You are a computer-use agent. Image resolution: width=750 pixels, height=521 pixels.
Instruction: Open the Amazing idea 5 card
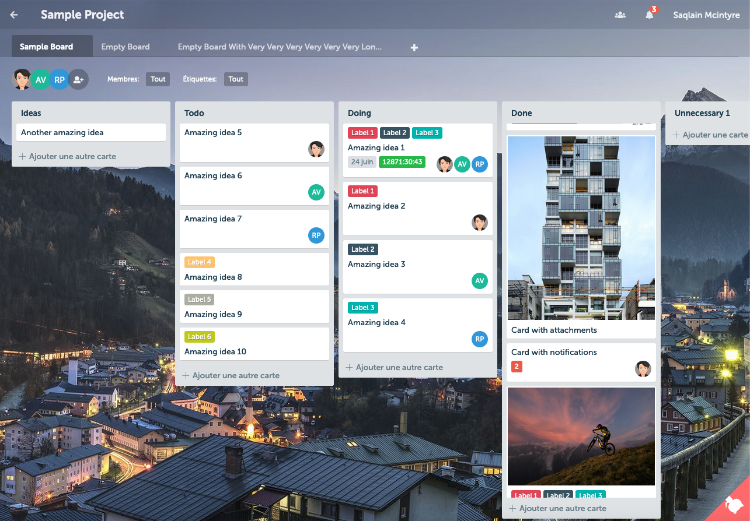point(254,143)
